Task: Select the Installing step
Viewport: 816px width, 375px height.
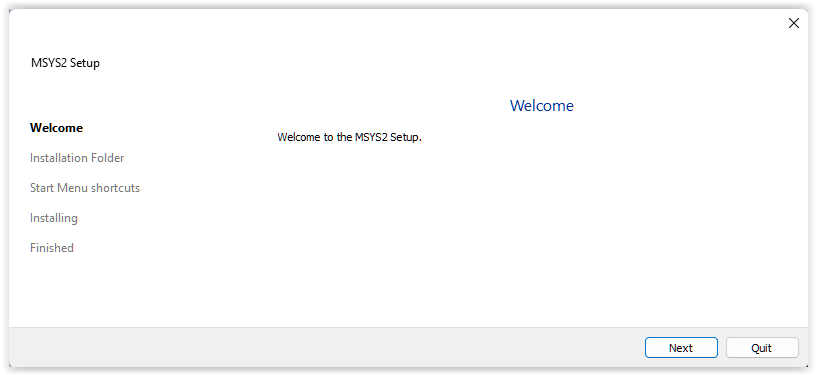Action: coord(54,218)
